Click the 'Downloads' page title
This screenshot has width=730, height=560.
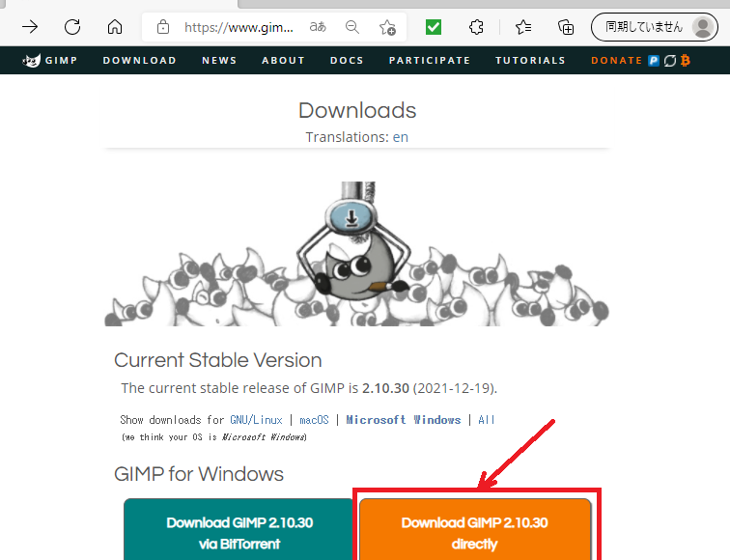[x=357, y=110]
